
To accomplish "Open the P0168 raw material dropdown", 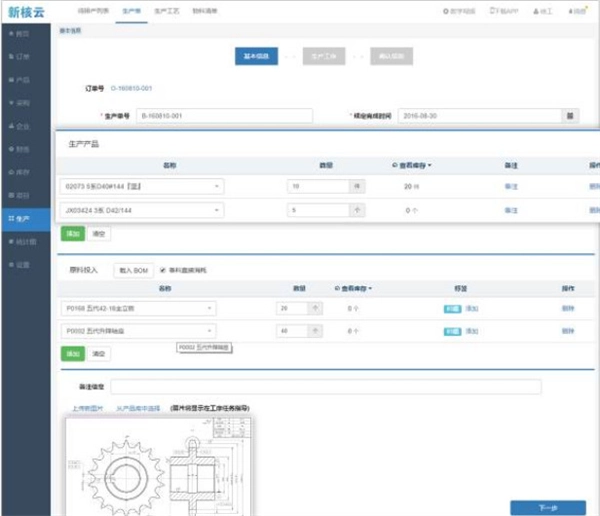I will (x=209, y=308).
